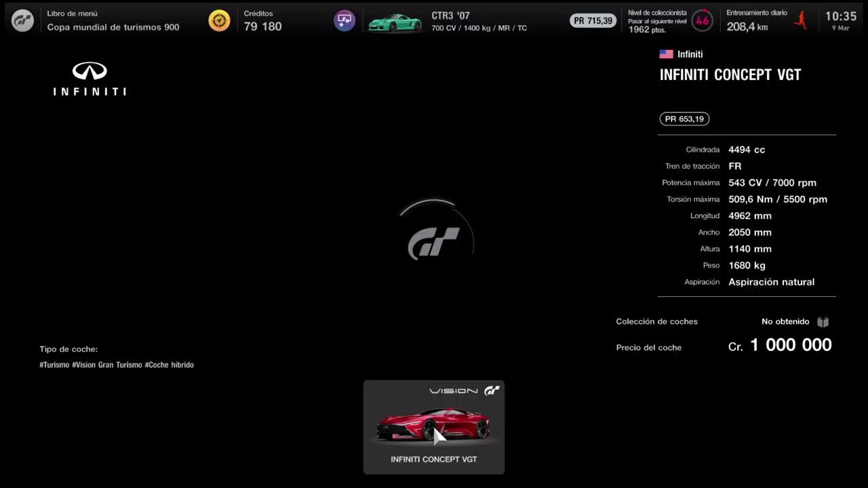
Task: Click the green CTR3 '07 car thumbnail
Action: pos(395,22)
